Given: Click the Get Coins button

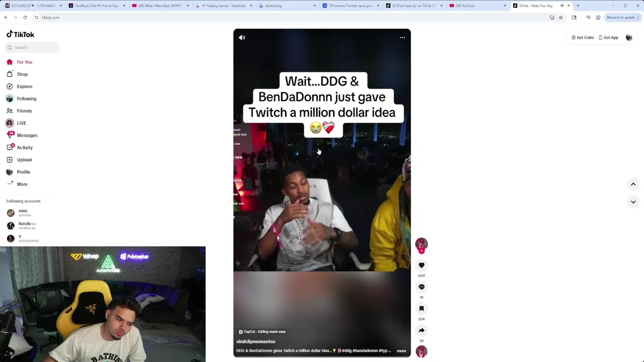Looking at the screenshot, I should 583,37.
